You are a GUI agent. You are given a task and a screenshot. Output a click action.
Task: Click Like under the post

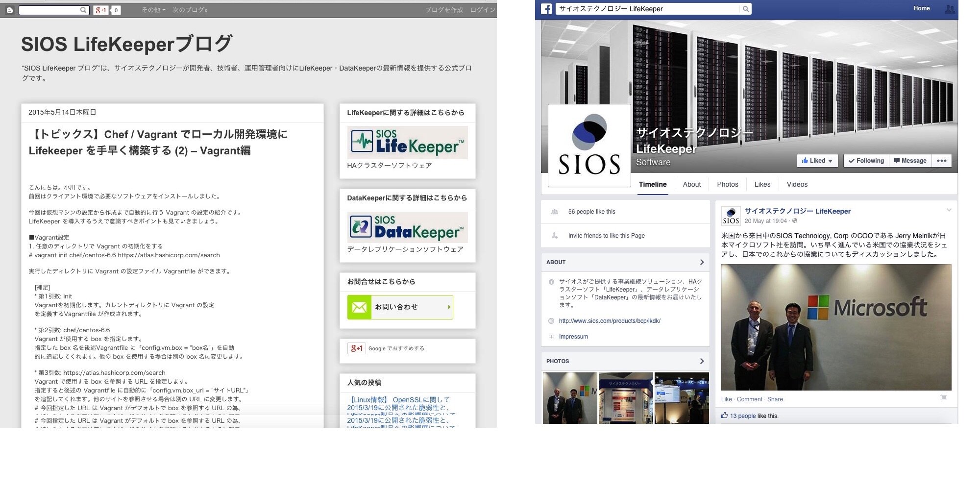tap(726, 399)
